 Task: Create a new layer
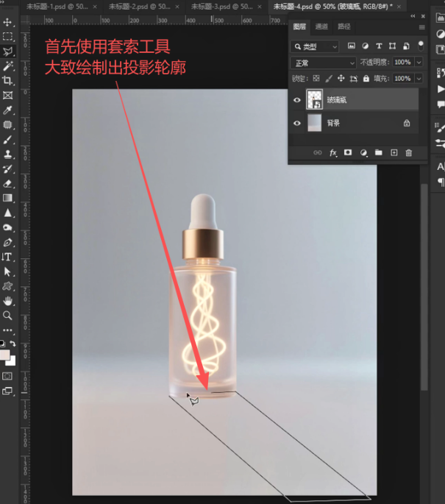(394, 153)
